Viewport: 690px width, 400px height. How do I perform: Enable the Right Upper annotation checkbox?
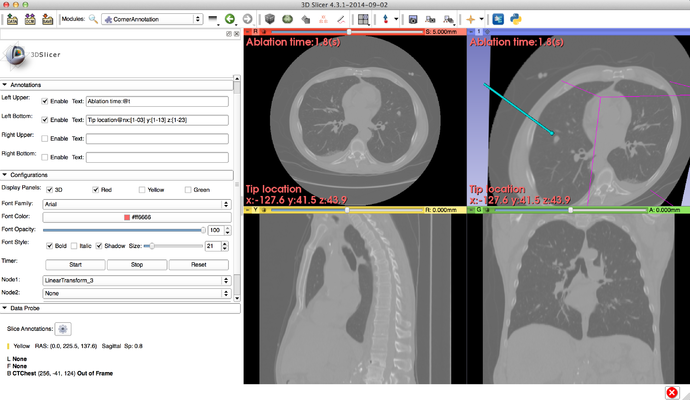(46, 139)
